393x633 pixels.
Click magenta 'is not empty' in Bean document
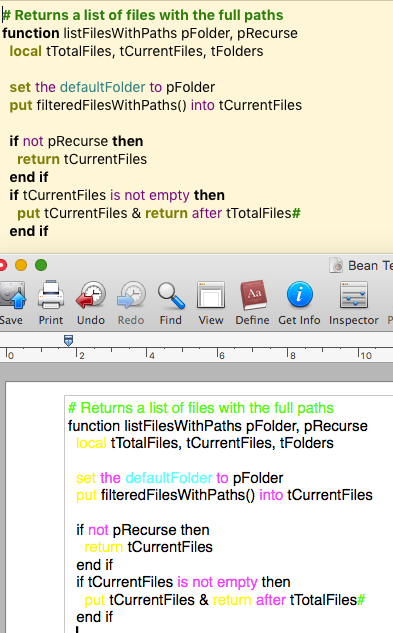[x=217, y=582]
